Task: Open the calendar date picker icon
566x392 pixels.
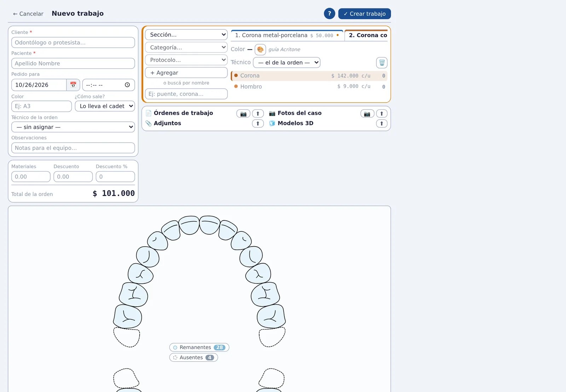Action: click(73, 85)
